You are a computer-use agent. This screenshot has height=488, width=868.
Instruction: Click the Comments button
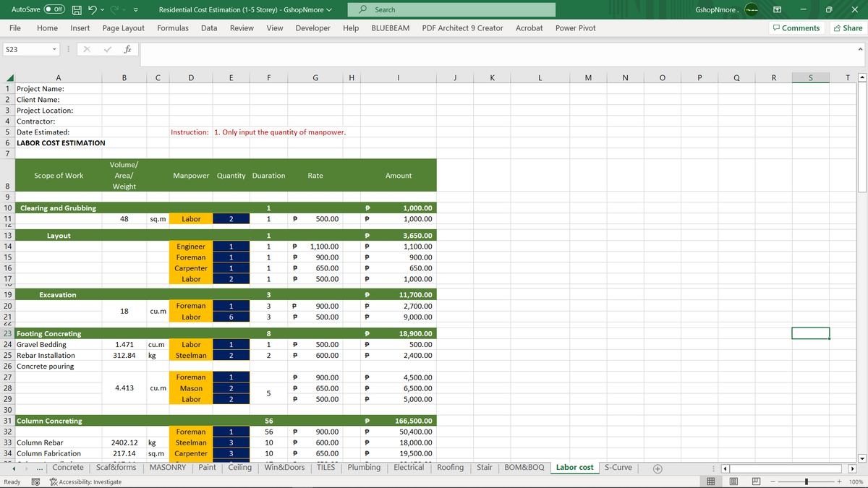796,28
